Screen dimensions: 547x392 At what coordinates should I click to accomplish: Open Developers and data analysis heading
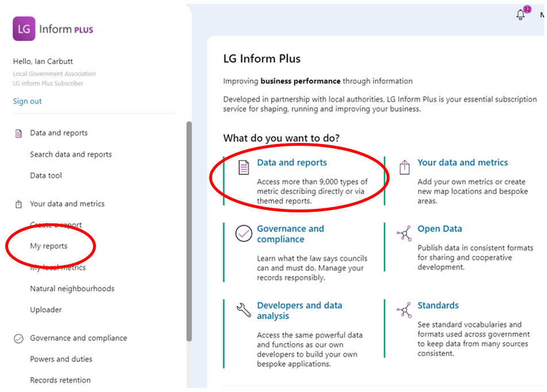(299, 311)
